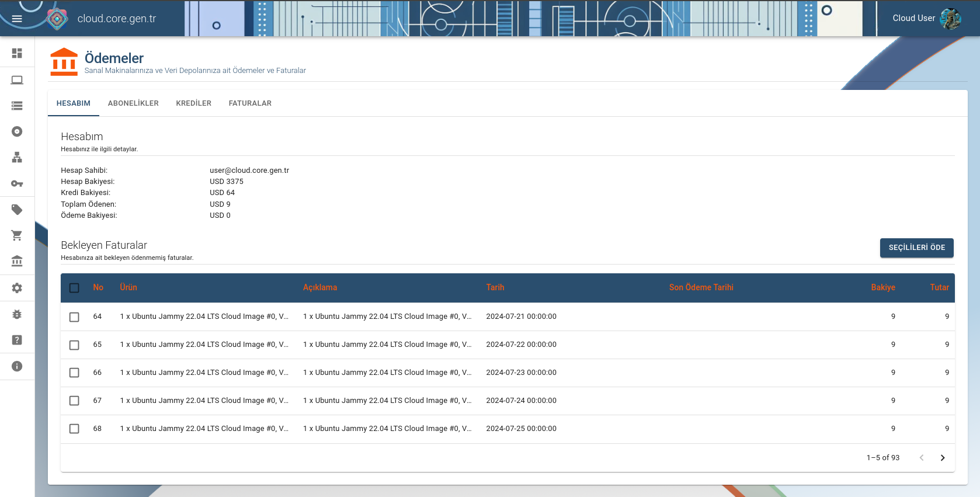Click date 2024-07-24 00:00:00 cell

[x=522, y=401]
